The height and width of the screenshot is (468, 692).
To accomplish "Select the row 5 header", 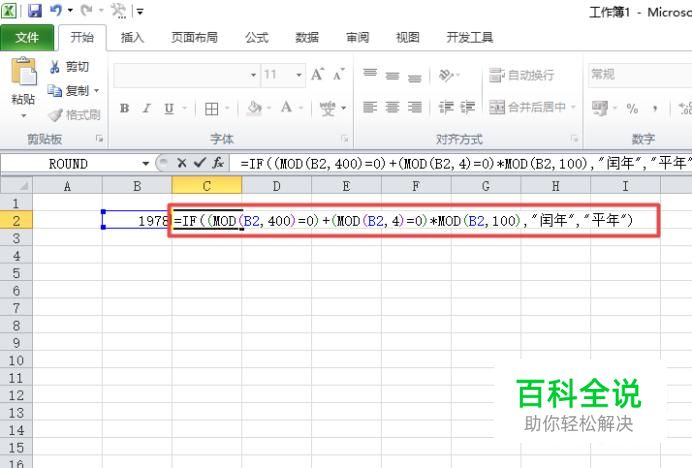I will pyautogui.click(x=16, y=273).
